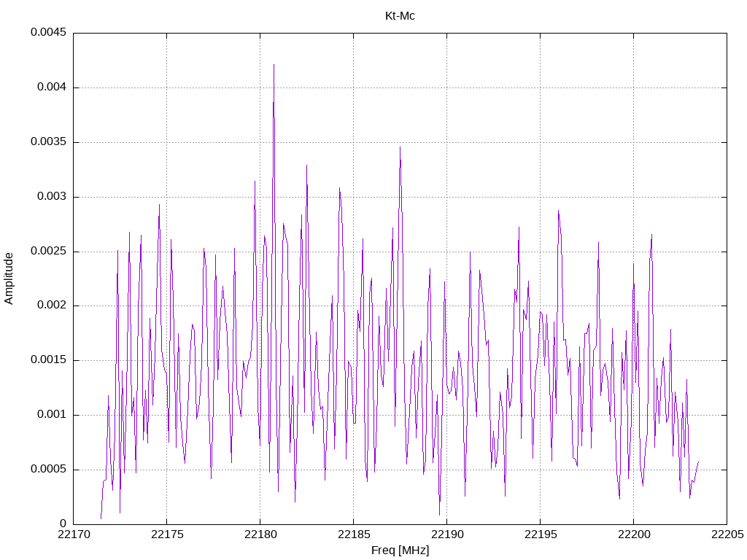Viewport: 747px width, 560px height.
Task: Click the y-axis tick label 0.0045
Action: [49, 32]
